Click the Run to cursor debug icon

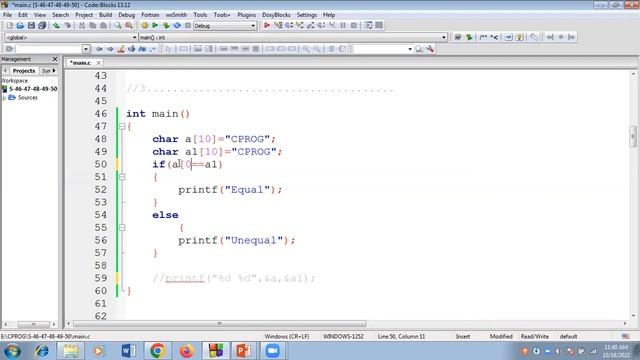pyautogui.click(x=278, y=25)
